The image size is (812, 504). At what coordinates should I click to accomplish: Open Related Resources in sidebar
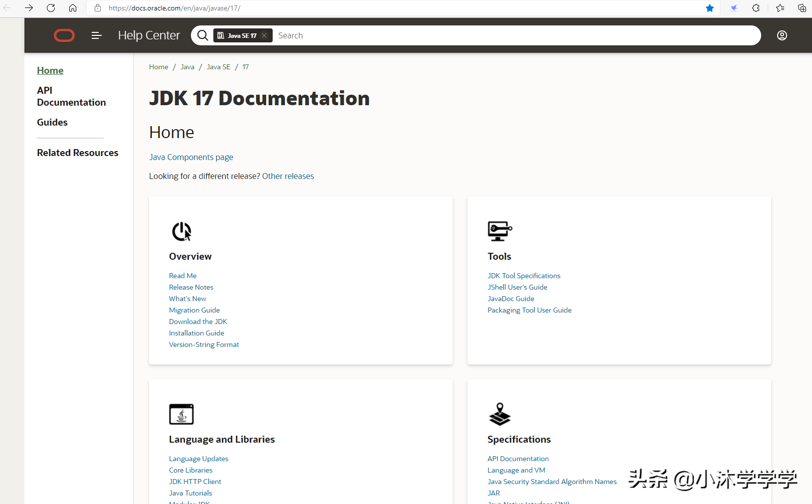click(78, 153)
